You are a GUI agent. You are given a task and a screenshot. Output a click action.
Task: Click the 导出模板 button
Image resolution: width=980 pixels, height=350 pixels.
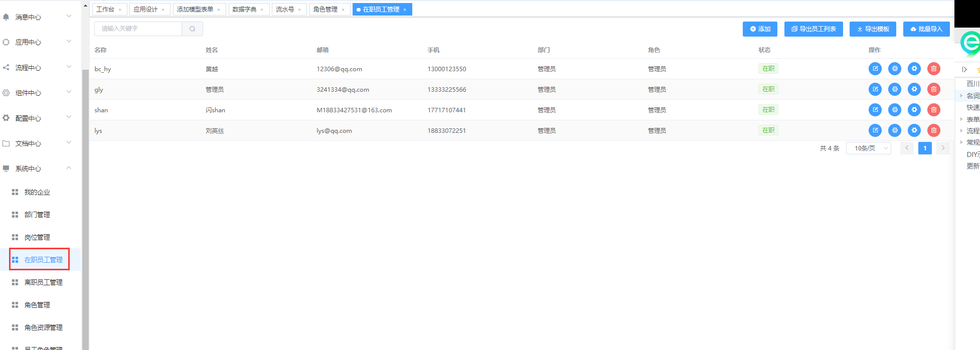(873, 29)
